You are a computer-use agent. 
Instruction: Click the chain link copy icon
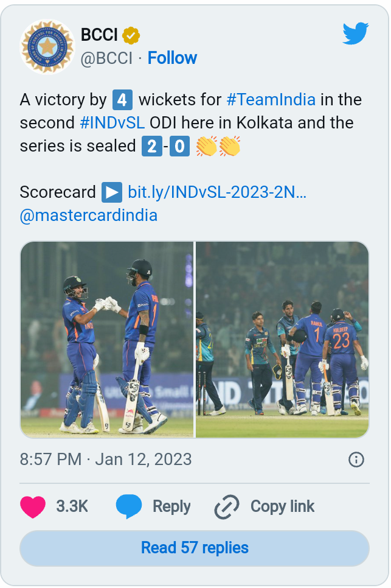(x=228, y=506)
